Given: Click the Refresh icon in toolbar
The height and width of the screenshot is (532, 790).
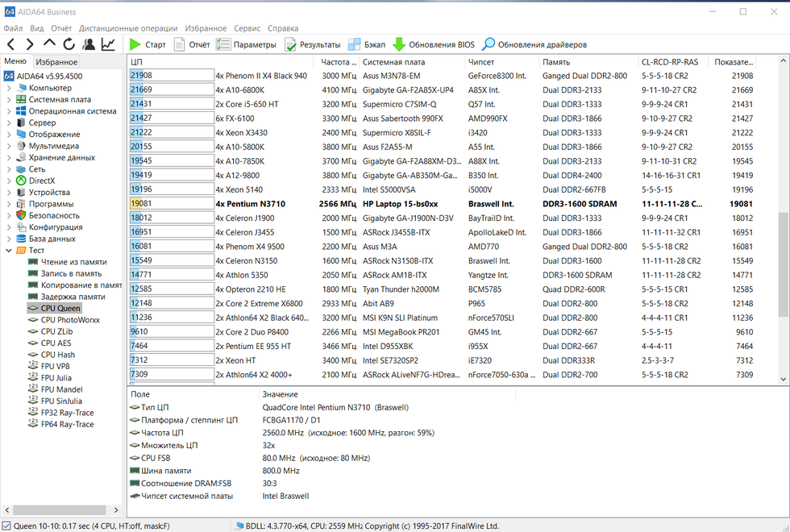Looking at the screenshot, I should (69, 44).
